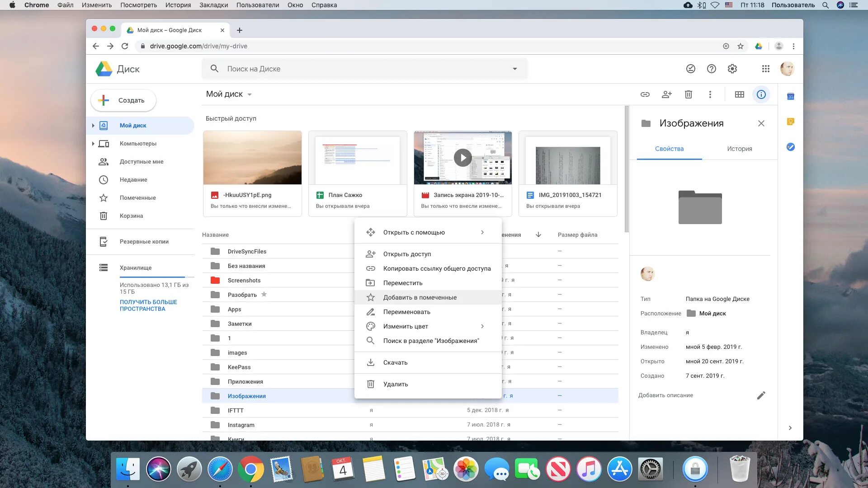
Task: Open Google Keep side panel icon
Action: coord(790,122)
